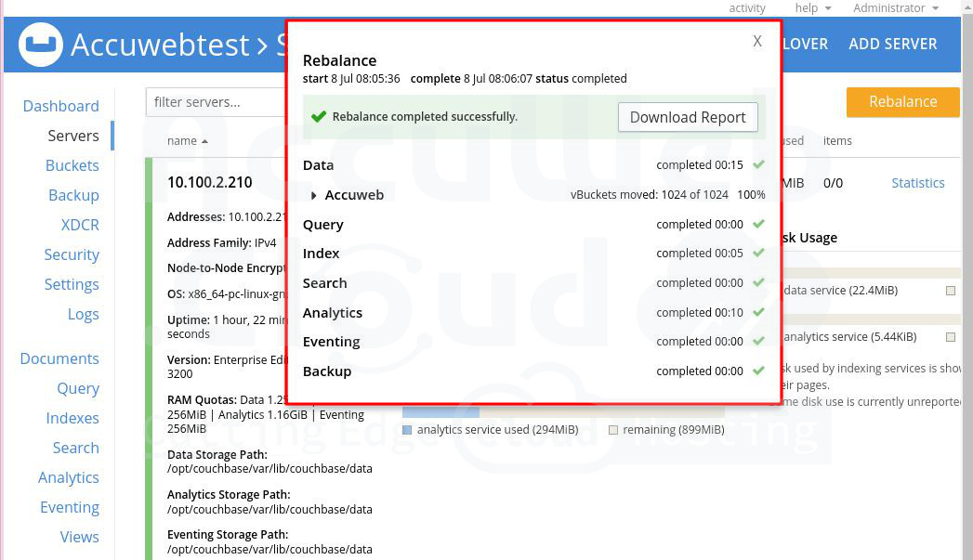The image size is (973, 560).
Task: Open the Statistics link for the server
Action: pos(917,183)
